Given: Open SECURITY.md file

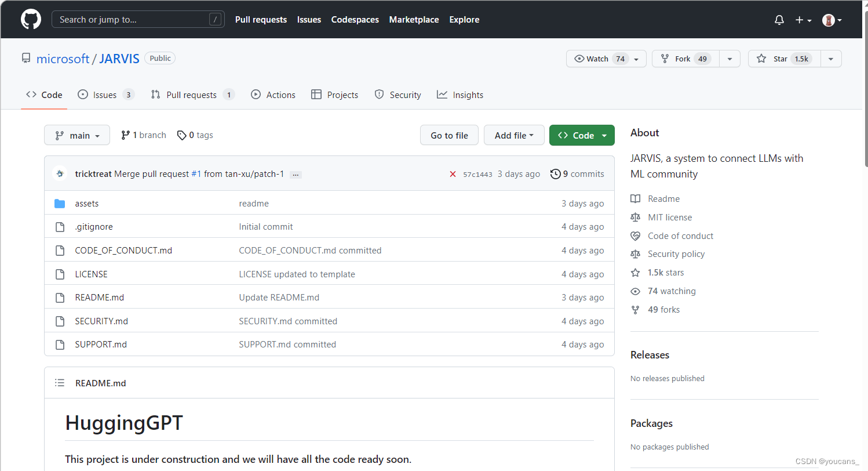Looking at the screenshot, I should point(101,321).
